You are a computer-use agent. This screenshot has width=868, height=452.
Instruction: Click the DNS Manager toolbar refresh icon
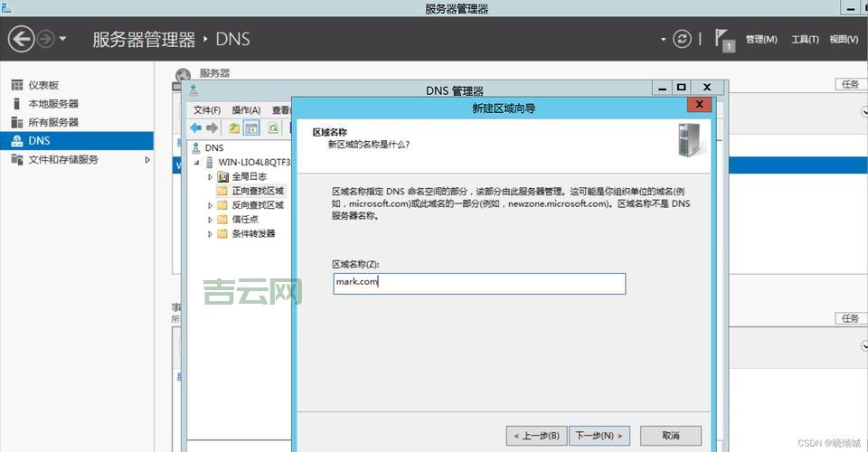[x=272, y=128]
